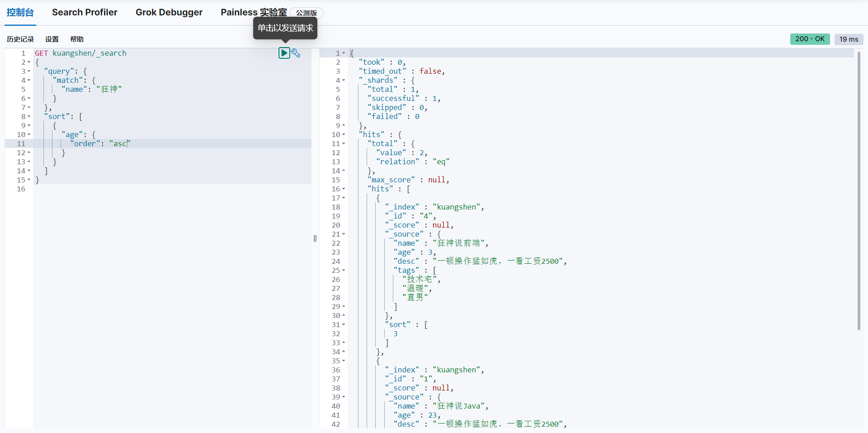
Task: Collapse "hits" array fold at response line 16
Action: coord(344,189)
